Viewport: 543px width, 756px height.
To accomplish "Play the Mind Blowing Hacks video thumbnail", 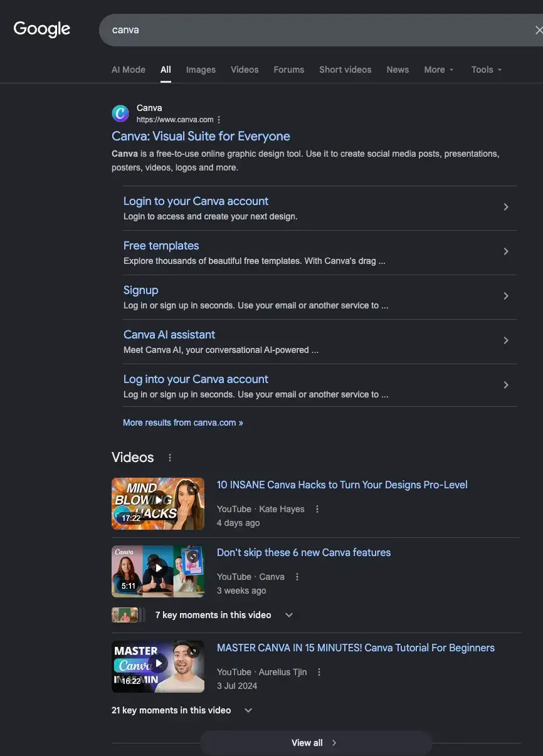I will click(158, 503).
